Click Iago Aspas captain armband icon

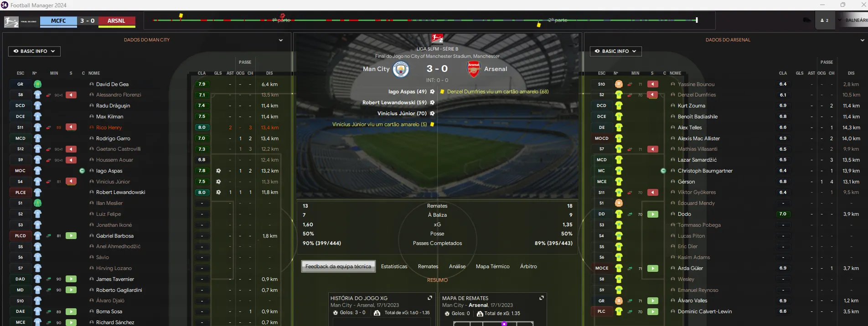82,171
